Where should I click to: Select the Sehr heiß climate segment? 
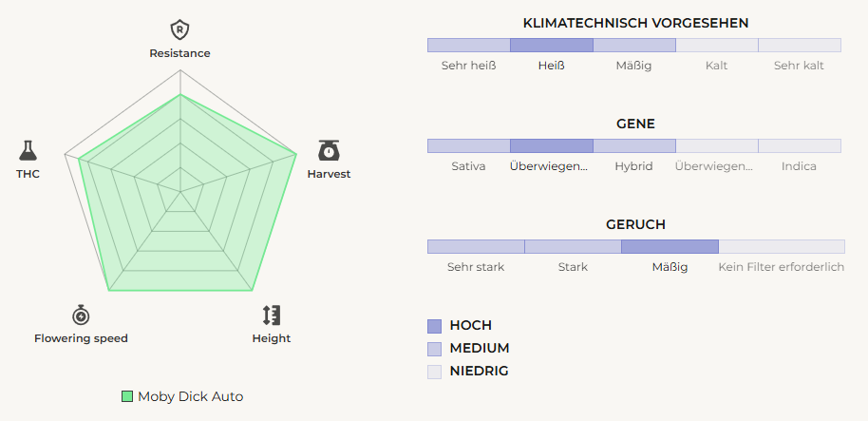468,45
